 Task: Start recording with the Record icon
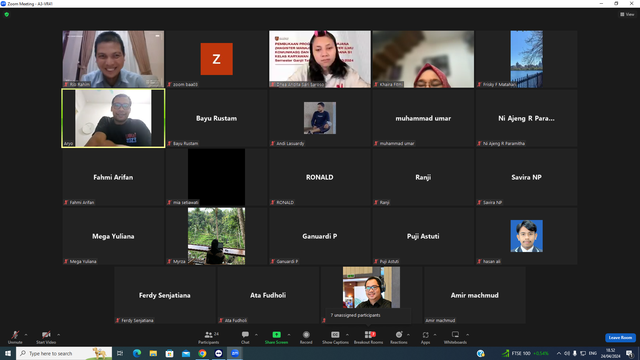click(306, 337)
